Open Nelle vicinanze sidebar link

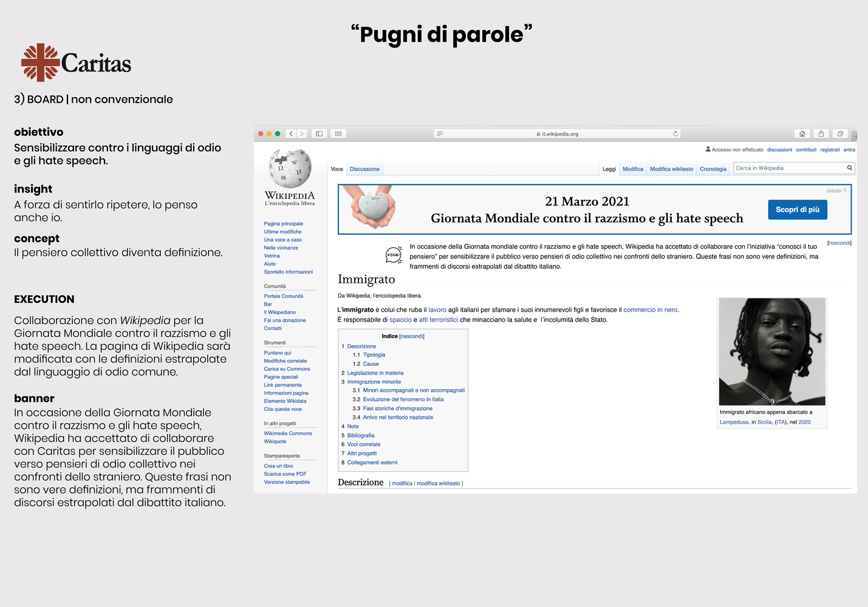click(281, 248)
